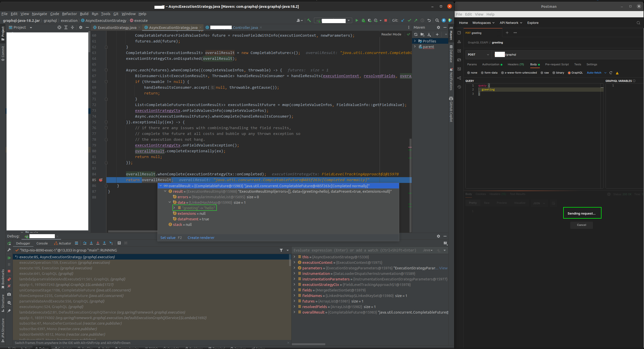The image size is (644, 349).
Task: Click the Git Update Project arrow
Action: [403, 20]
